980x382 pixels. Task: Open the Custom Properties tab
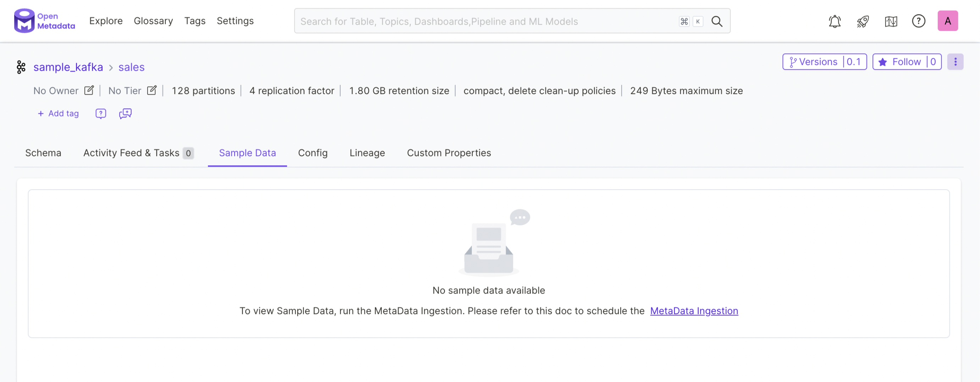coord(449,153)
